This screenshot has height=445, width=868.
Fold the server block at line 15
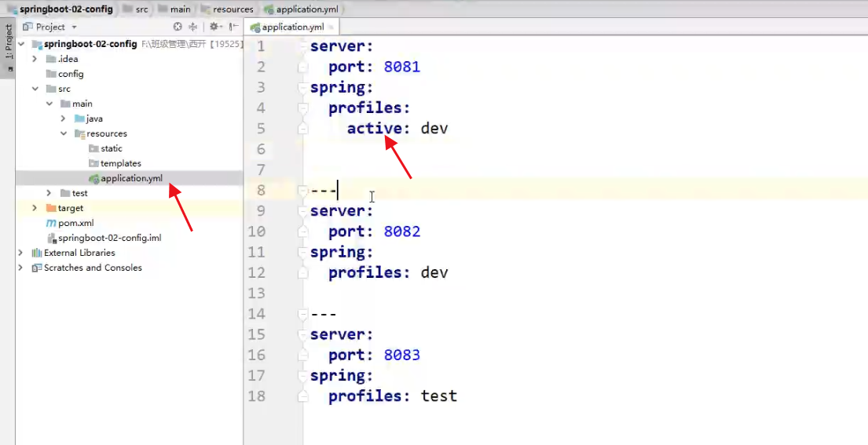[x=302, y=334]
